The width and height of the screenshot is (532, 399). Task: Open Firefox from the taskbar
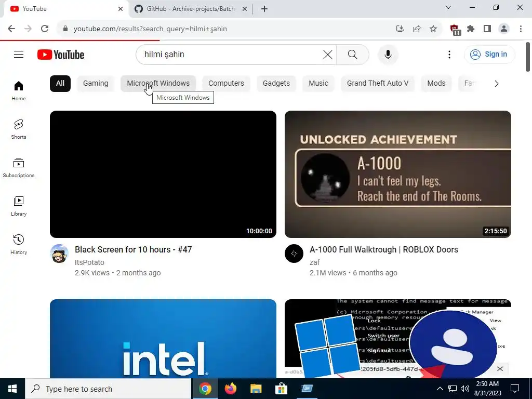(231, 389)
